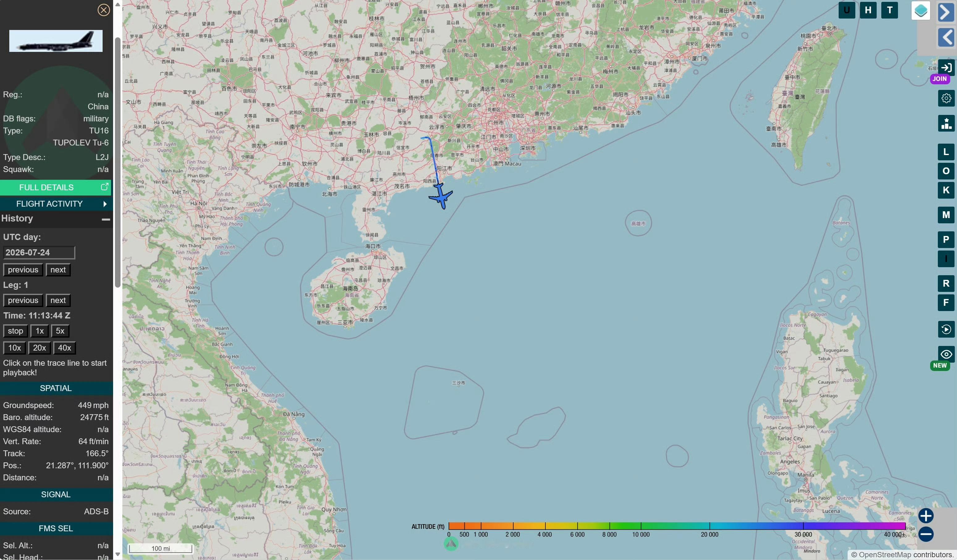Viewport: 957px width, 560px height.
Task: Click the FMS SEL section header
Action: pyautogui.click(x=56, y=528)
